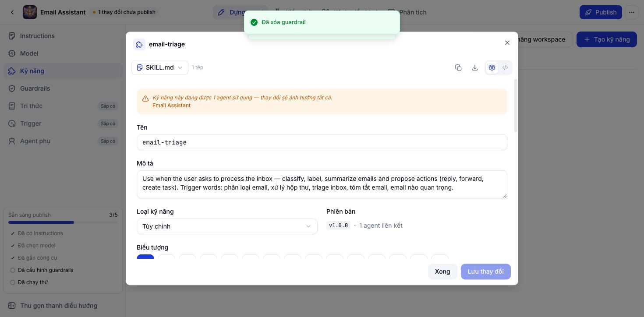This screenshot has height=317, width=644.
Task: Go back with the left chevron
Action: 12,12
